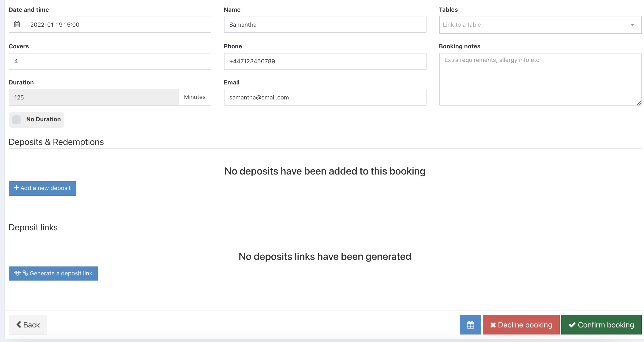Click the chevron icon on Back button

19,324
